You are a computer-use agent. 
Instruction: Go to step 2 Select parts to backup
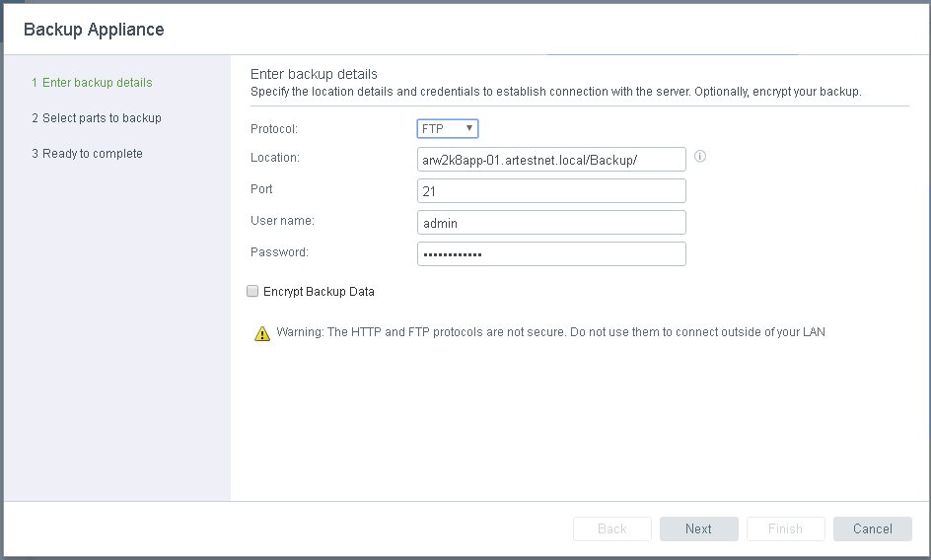pos(97,118)
